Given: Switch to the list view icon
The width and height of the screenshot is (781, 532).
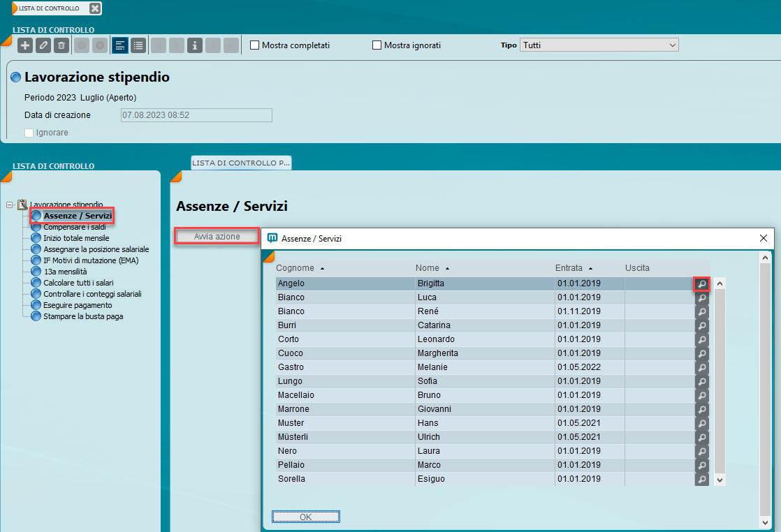Looking at the screenshot, I should pyautogui.click(x=138, y=45).
